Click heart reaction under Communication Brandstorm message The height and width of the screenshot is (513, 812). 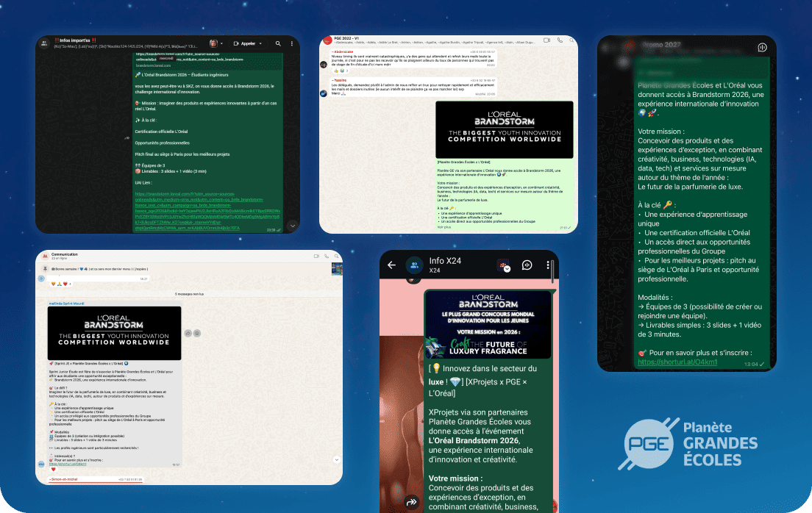54,470
